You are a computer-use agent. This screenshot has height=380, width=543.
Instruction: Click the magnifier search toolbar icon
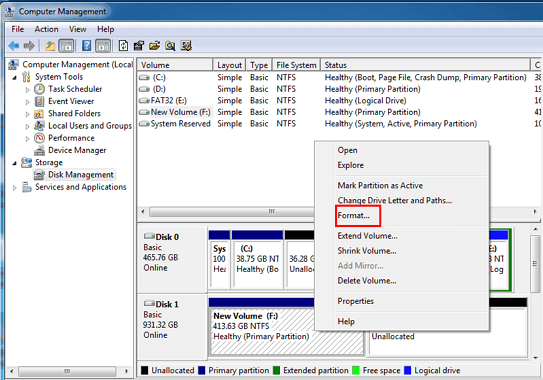coord(170,46)
